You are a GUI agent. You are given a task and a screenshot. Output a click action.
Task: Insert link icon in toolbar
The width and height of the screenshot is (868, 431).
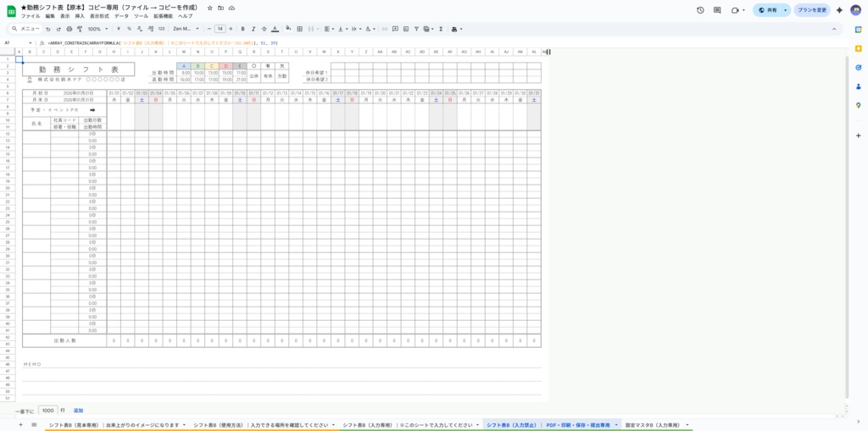(x=385, y=29)
